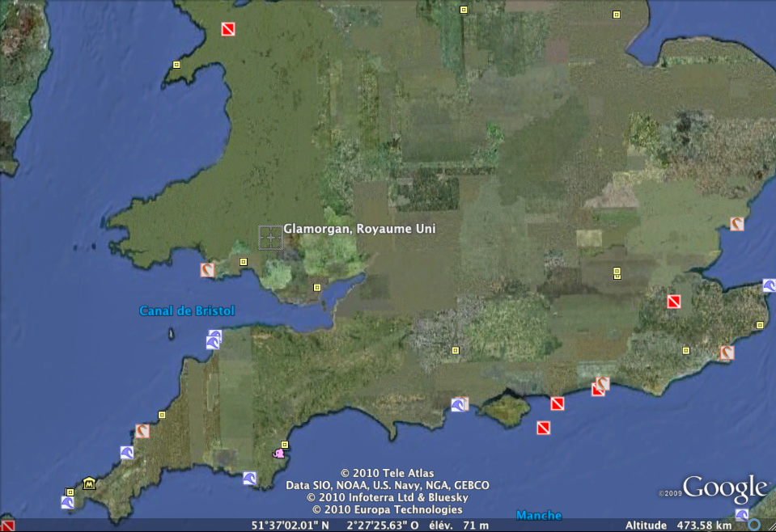Viewport: 776px width, 532px height.
Task: Click the Glamorgan, Royaume Uni label
Action: coord(359,229)
